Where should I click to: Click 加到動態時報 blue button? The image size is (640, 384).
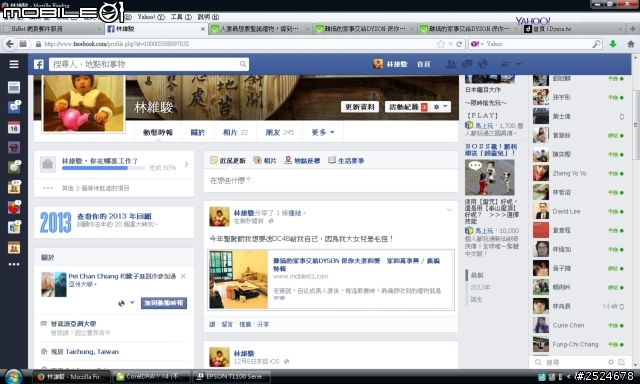pos(164,303)
